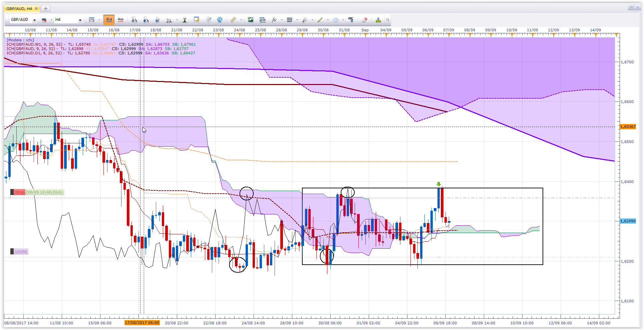Click the vertical autoscale icon
The image size is (644, 330).
click(185, 20)
